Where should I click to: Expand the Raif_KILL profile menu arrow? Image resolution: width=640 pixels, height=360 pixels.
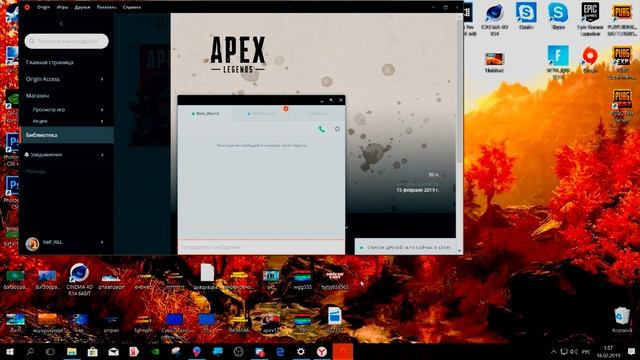coord(102,242)
